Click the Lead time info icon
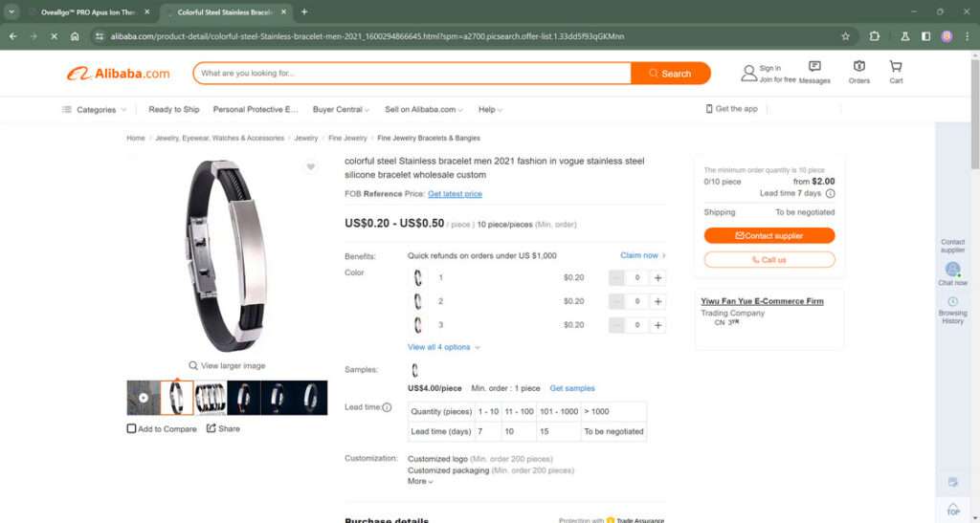The image size is (980, 523). 387,407
